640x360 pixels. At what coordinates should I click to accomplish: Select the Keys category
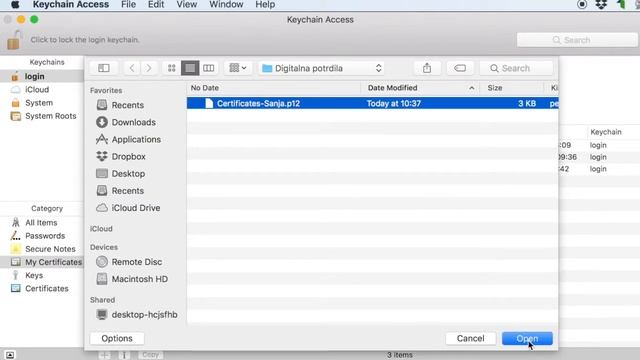tap(34, 275)
